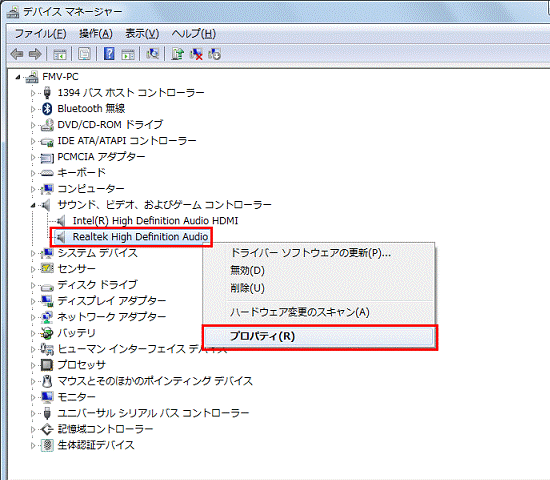Click the show/hide console tree toolbar icon

(59, 54)
